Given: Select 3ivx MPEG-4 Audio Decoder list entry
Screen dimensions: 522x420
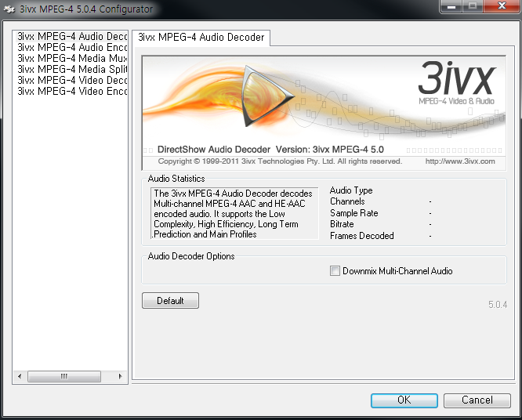Looking at the screenshot, I should tap(72, 36).
